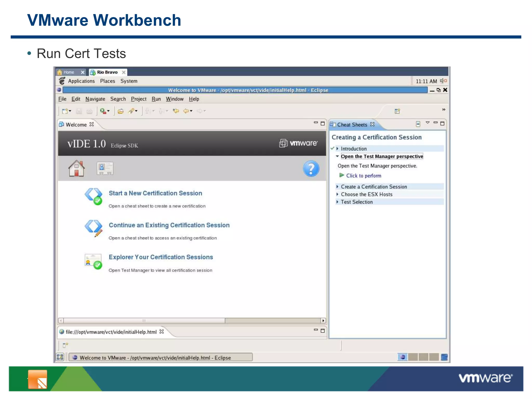Click the GNOME foot Applications icon
This screenshot has height=399, width=532.
pyautogui.click(x=62, y=81)
